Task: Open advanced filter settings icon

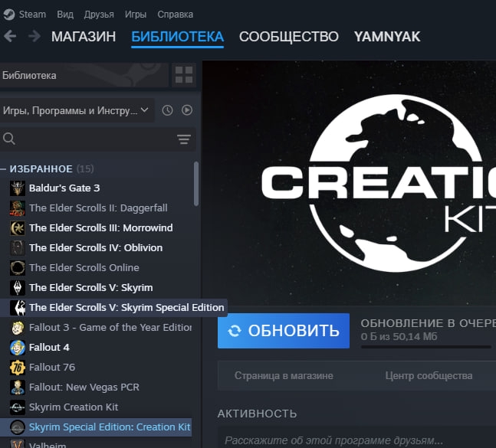Action: pos(184,139)
